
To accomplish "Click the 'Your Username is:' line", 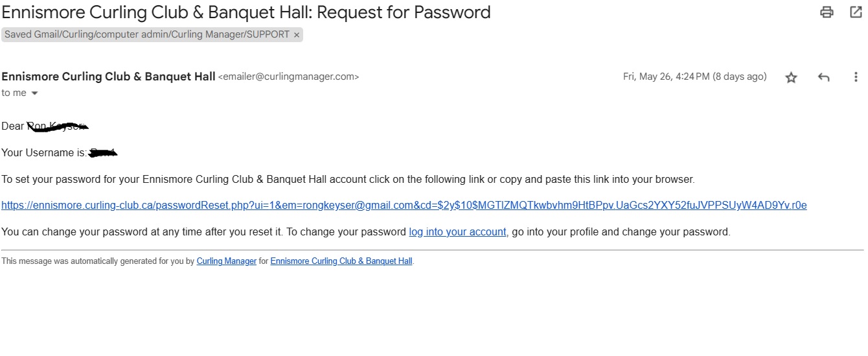I will 44,153.
